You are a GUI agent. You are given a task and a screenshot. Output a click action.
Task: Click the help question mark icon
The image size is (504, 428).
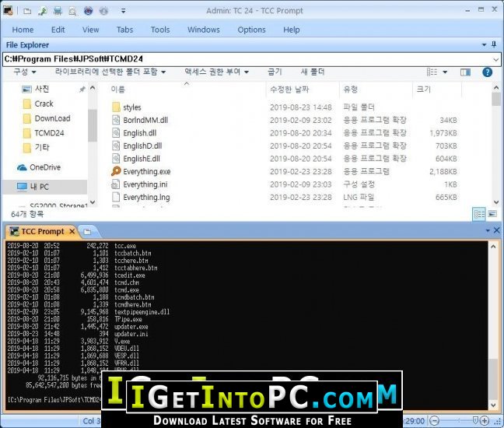tap(487, 72)
